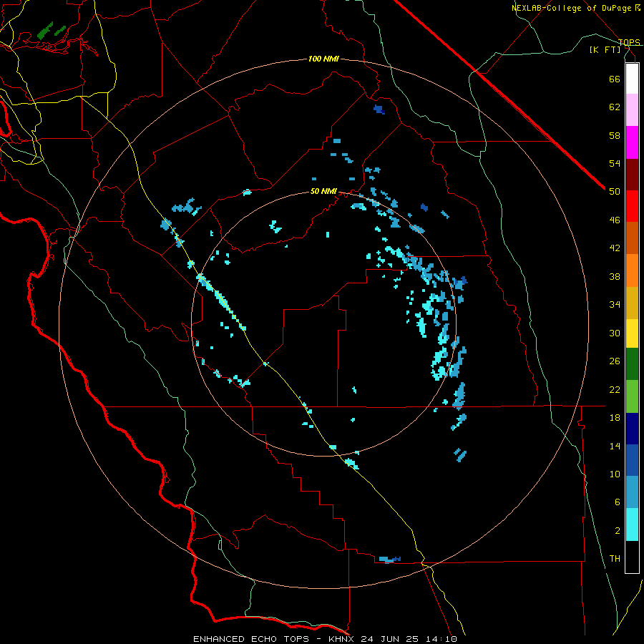Click the 38 value on the scale
This screenshot has height=644, width=644.
click(x=615, y=276)
